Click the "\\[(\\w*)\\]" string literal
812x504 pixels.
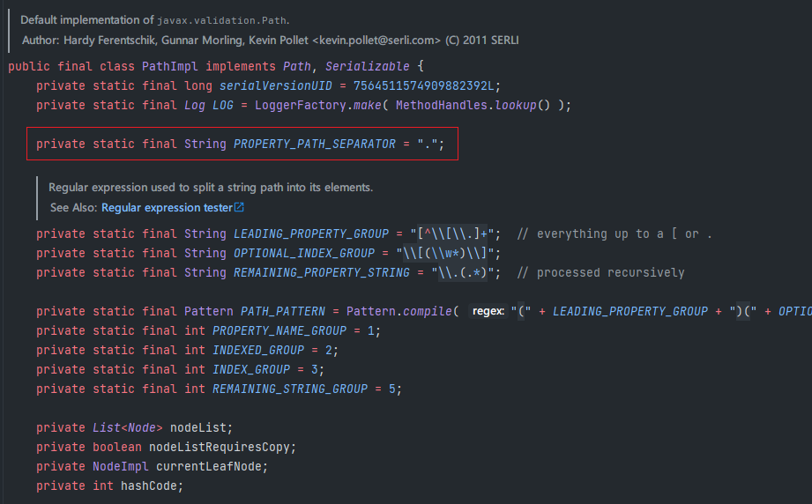pos(445,253)
